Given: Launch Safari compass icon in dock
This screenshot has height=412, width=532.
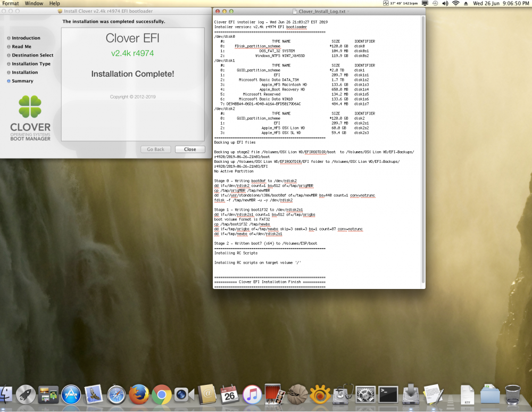Looking at the screenshot, I should pyautogui.click(x=117, y=394).
